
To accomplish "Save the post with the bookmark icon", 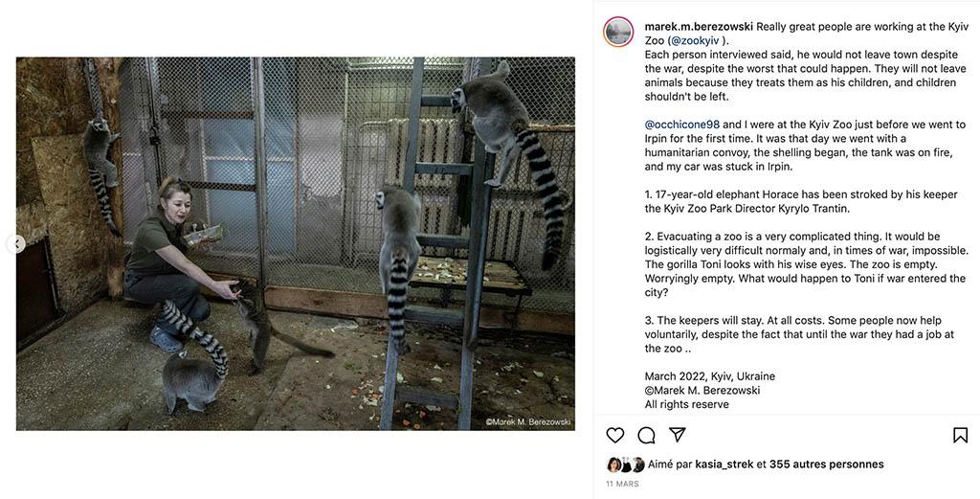I will tap(961, 435).
